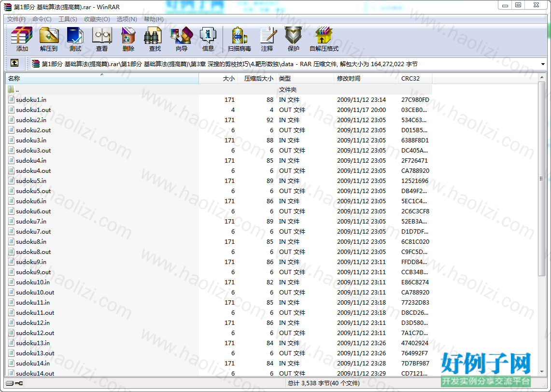The width and height of the screenshot is (551, 392).
Task: Select the parent folder ".." icon
Action: tap(11, 89)
